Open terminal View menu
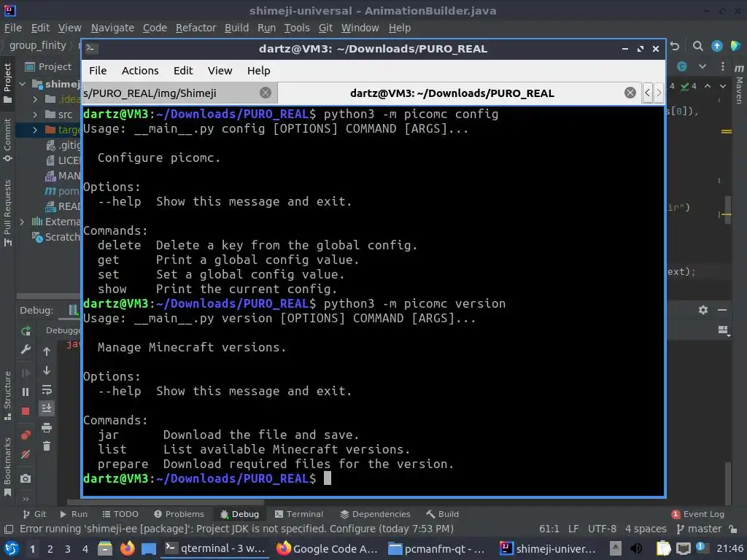The width and height of the screenshot is (747, 560). [x=220, y=71]
